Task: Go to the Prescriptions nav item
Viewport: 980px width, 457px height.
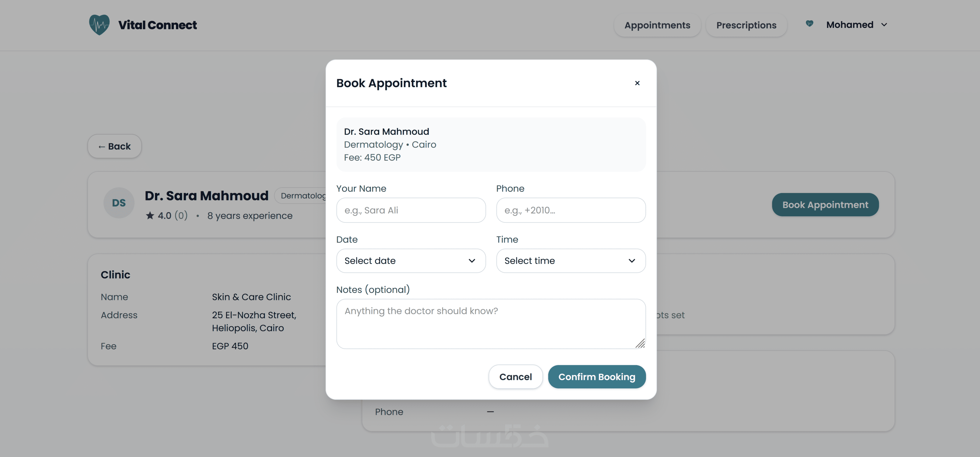Action: (746, 25)
